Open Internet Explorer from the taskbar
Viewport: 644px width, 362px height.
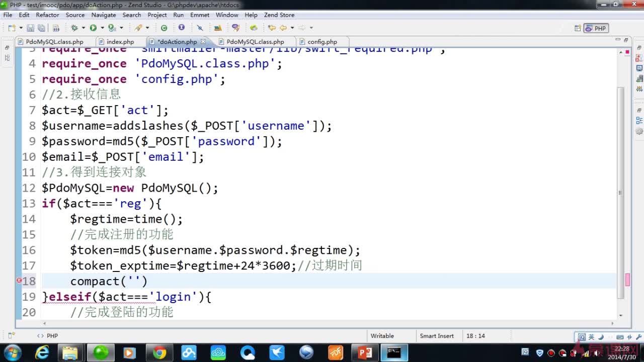42,353
